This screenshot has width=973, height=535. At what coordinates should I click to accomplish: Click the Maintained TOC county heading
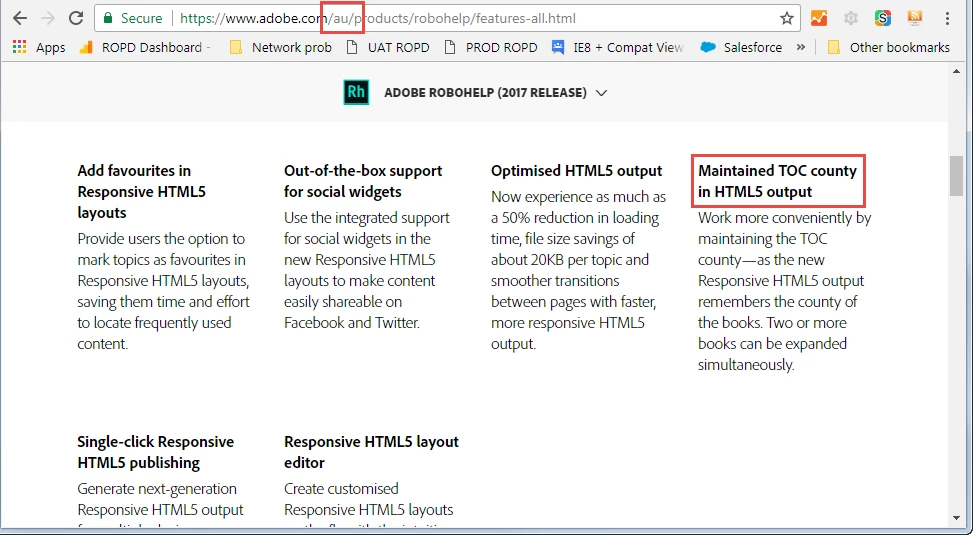(x=778, y=181)
